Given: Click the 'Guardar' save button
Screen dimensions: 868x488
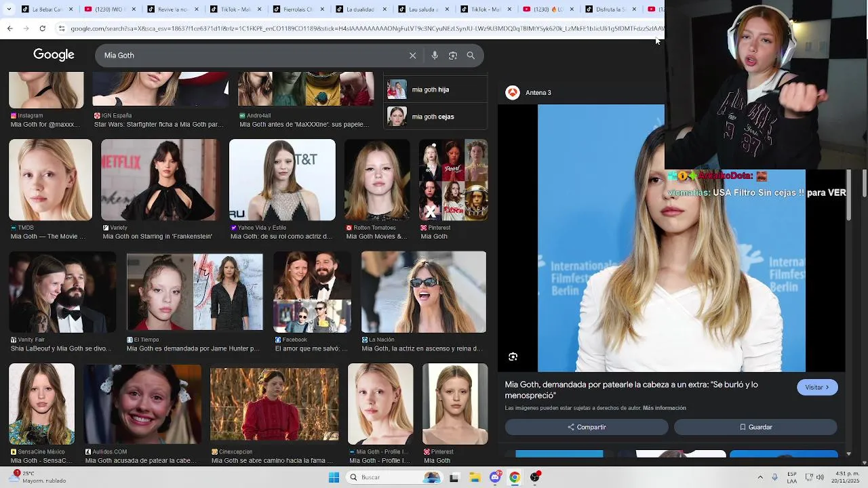Looking at the screenshot, I should [x=755, y=427].
